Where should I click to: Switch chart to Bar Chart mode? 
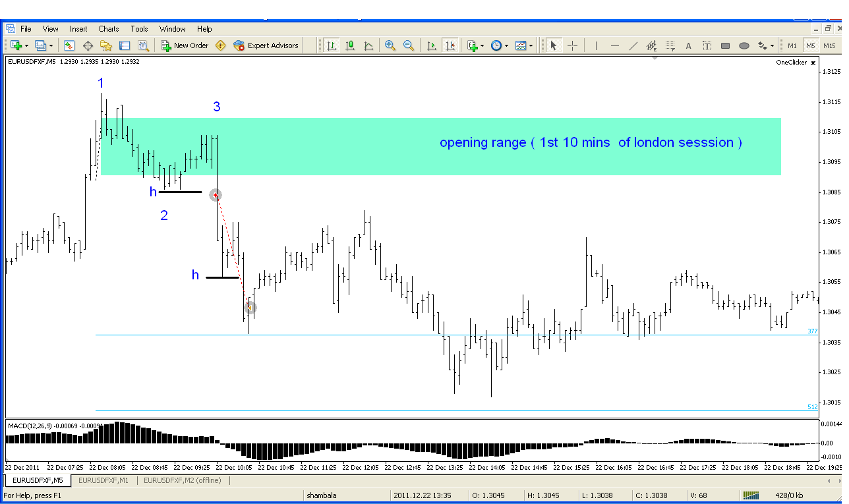331,45
